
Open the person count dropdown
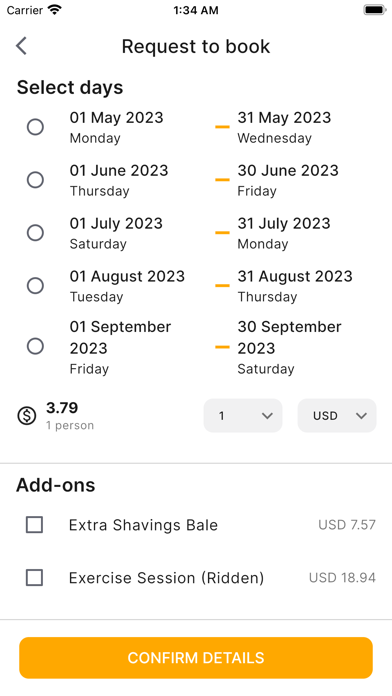pos(243,415)
